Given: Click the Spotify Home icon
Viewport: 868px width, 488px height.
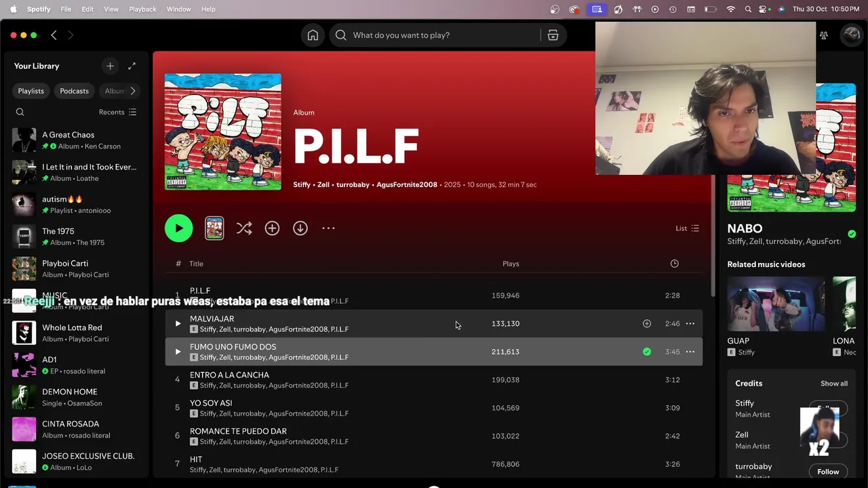Looking at the screenshot, I should pyautogui.click(x=313, y=35).
